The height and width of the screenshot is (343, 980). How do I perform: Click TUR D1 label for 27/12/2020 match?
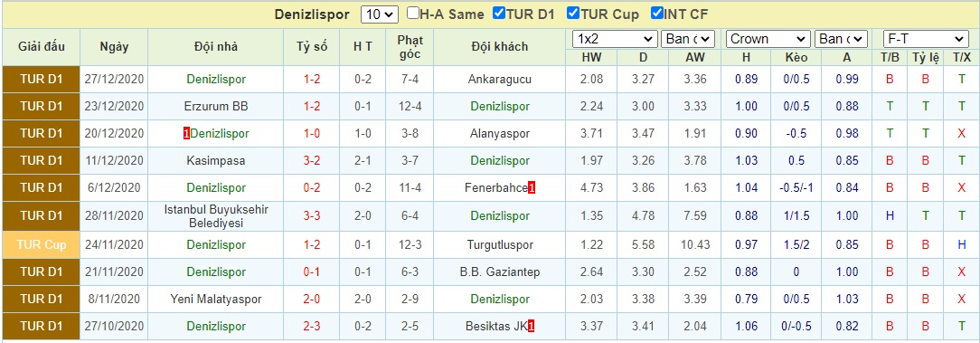(42, 80)
